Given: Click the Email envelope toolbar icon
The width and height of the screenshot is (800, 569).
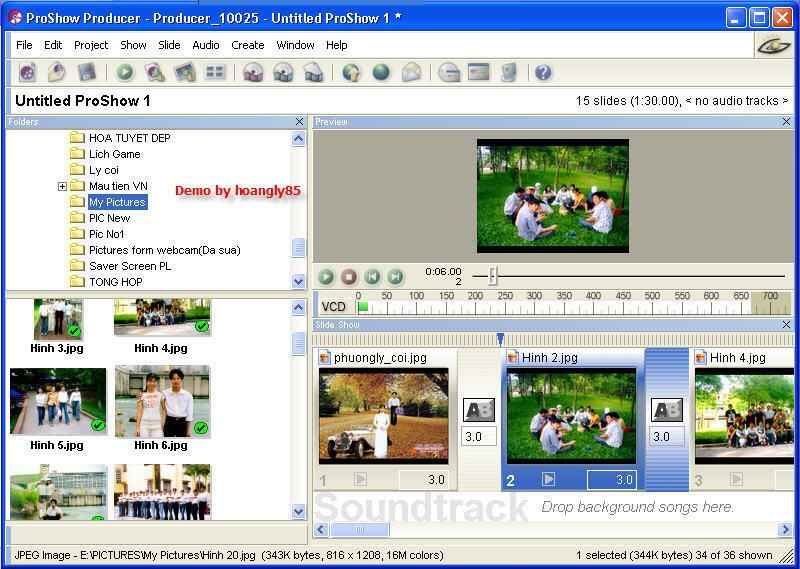Looking at the screenshot, I should (x=411, y=72).
